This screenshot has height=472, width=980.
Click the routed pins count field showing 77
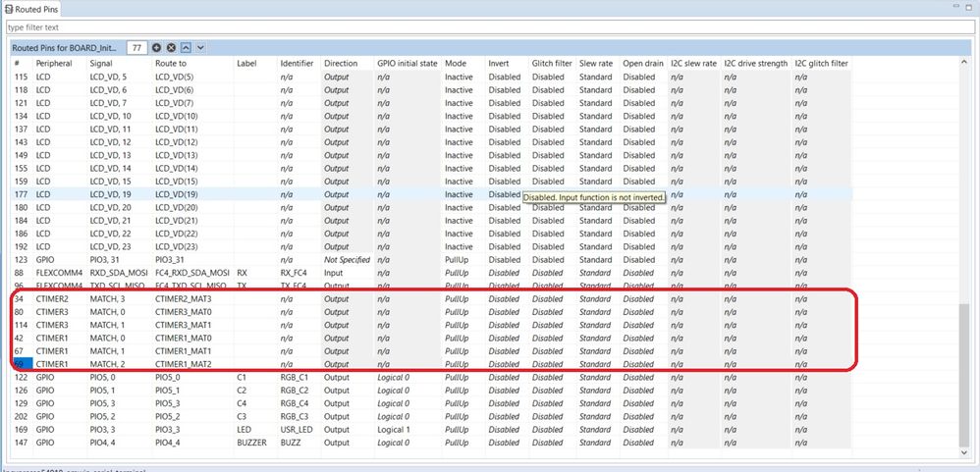pos(136,47)
